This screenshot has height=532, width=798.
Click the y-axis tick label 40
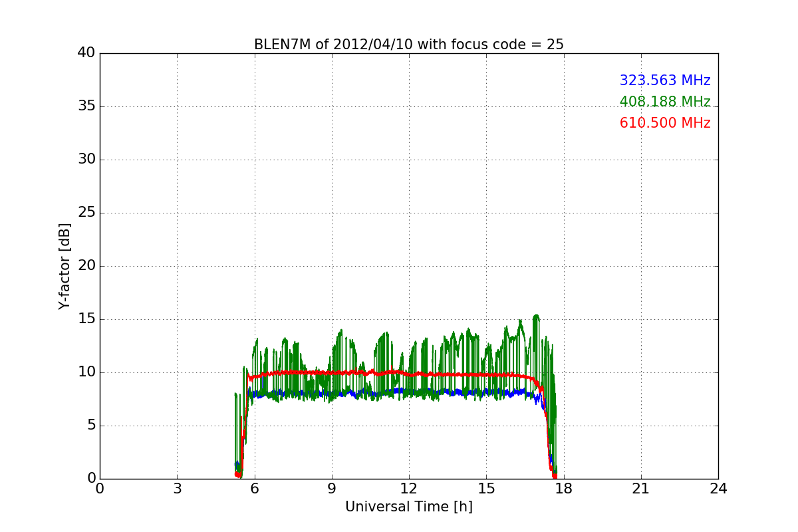pyautogui.click(x=87, y=53)
